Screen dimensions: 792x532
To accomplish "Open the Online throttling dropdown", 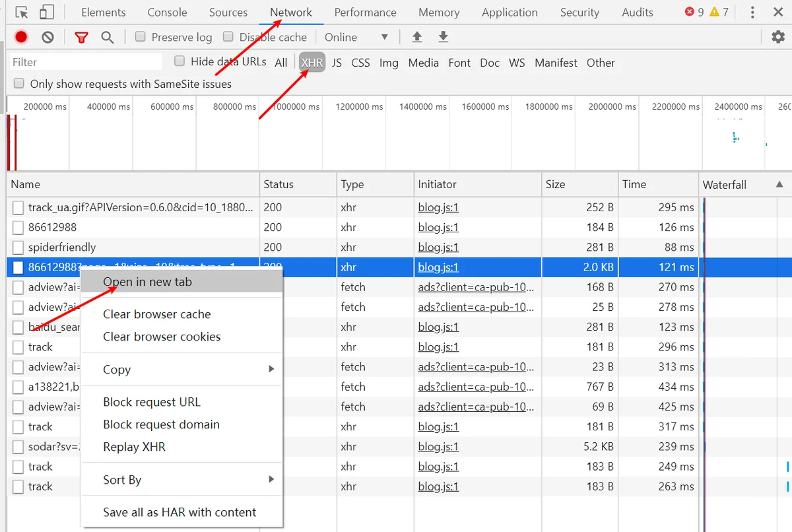I will tap(356, 38).
